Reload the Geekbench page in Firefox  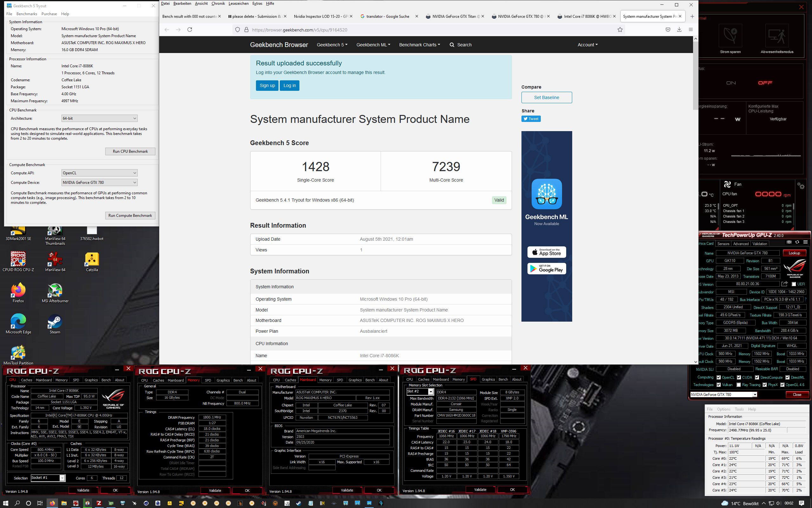190,30
